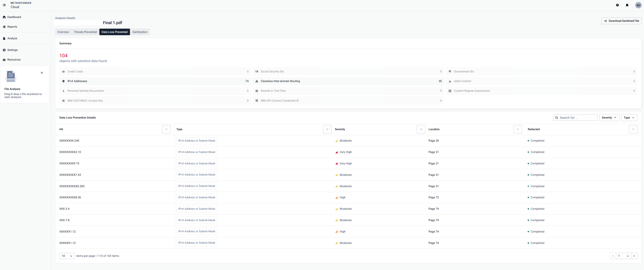Open the Redacted column filter icon
Screen dimensions: 644x270
[633, 129]
